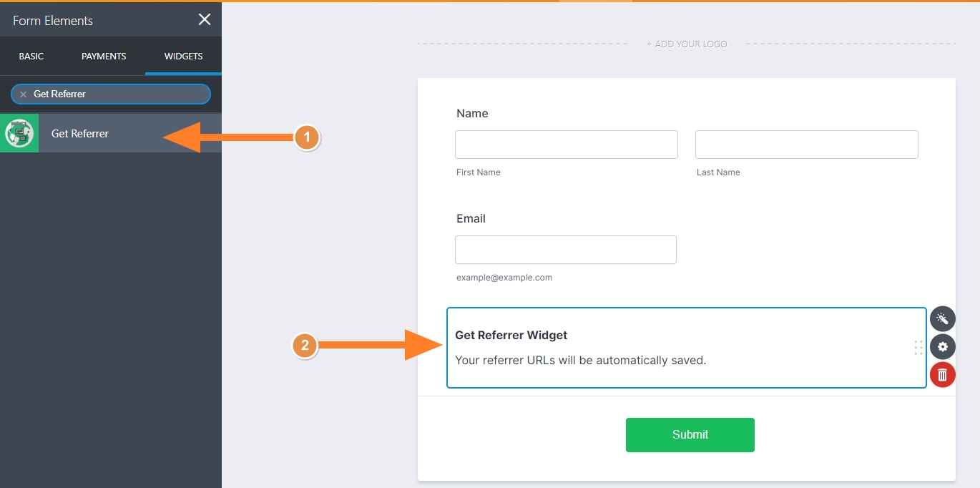Image resolution: width=980 pixels, height=488 pixels.
Task: Open the Payments tab
Action: coord(104,57)
